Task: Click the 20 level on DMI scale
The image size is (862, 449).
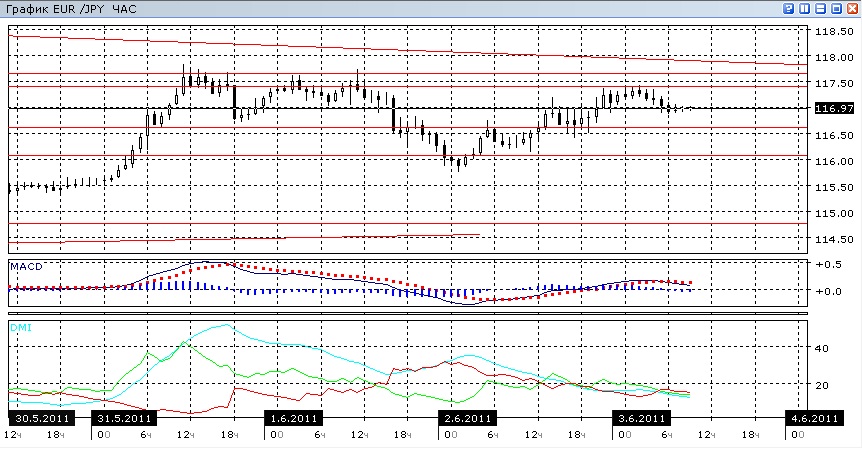Action: [822, 386]
